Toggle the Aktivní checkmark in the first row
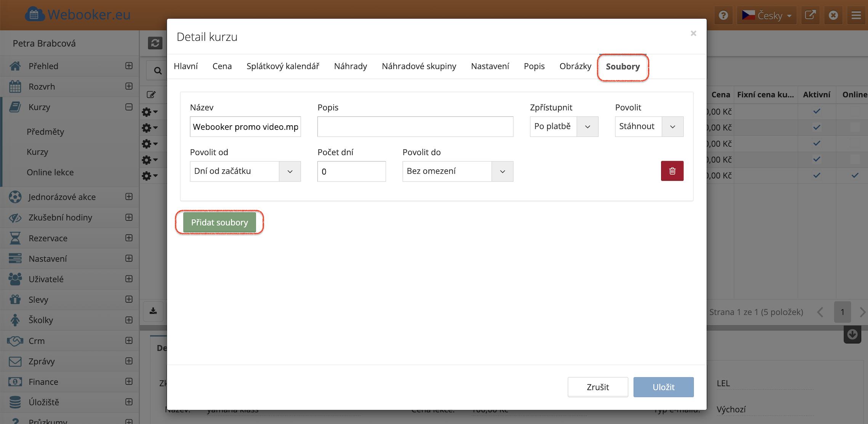868x424 pixels. pyautogui.click(x=816, y=112)
